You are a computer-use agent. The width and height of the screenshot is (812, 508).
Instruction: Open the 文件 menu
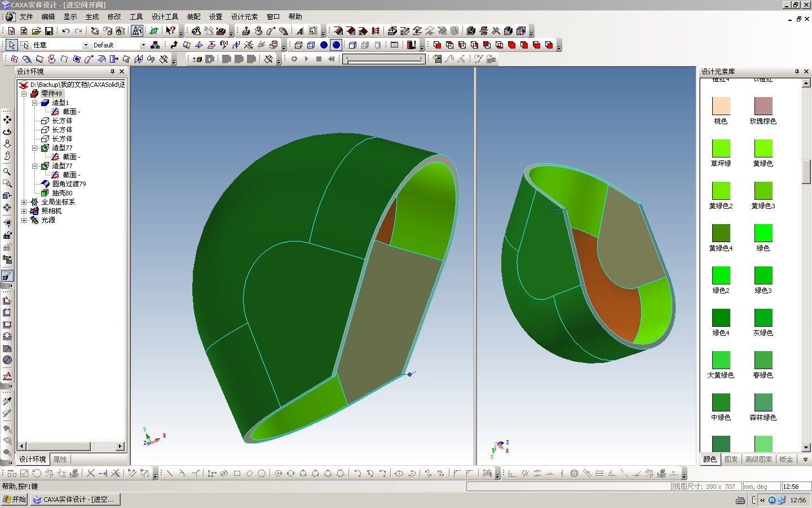[x=27, y=17]
